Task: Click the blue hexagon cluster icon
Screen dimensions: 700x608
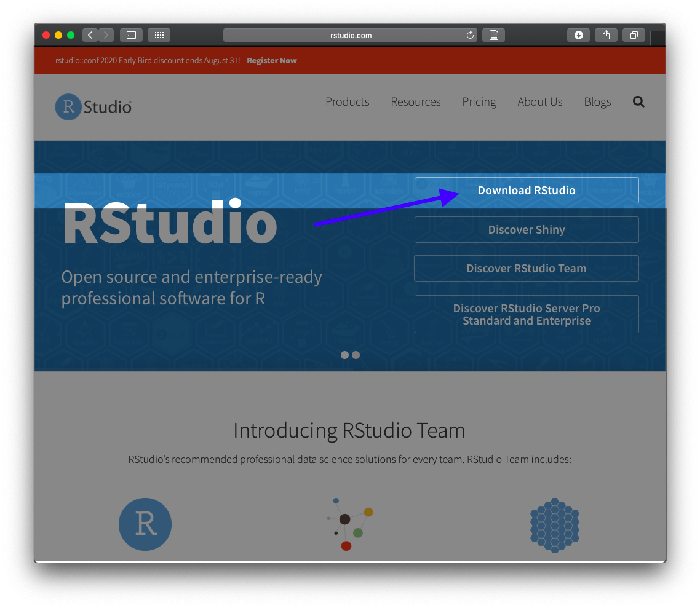Action: (554, 525)
